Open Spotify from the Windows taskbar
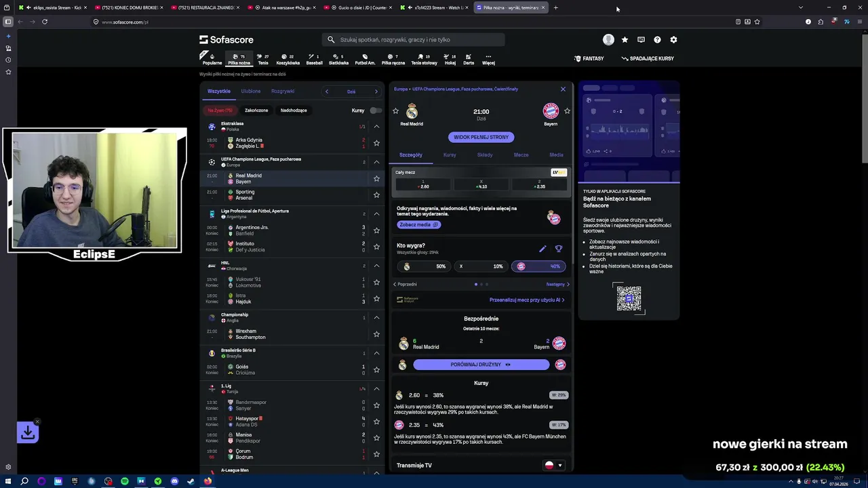Screen dimensions: 868x488 [125, 481]
